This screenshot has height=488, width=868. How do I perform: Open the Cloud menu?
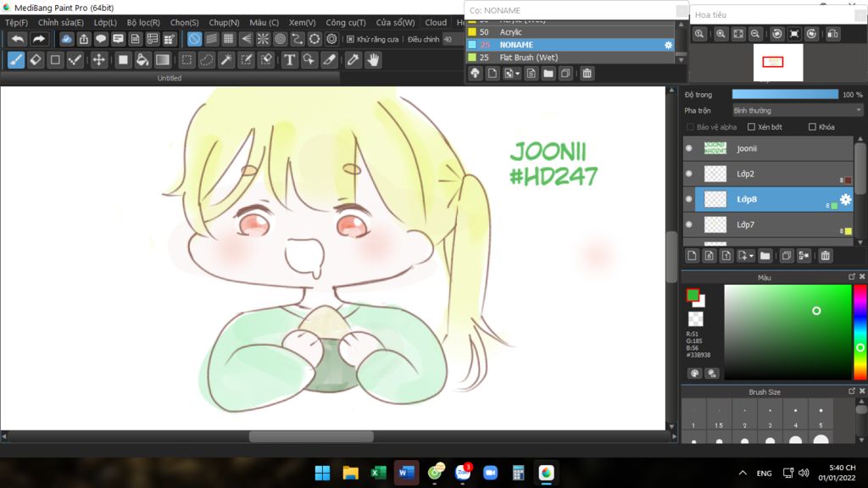436,23
